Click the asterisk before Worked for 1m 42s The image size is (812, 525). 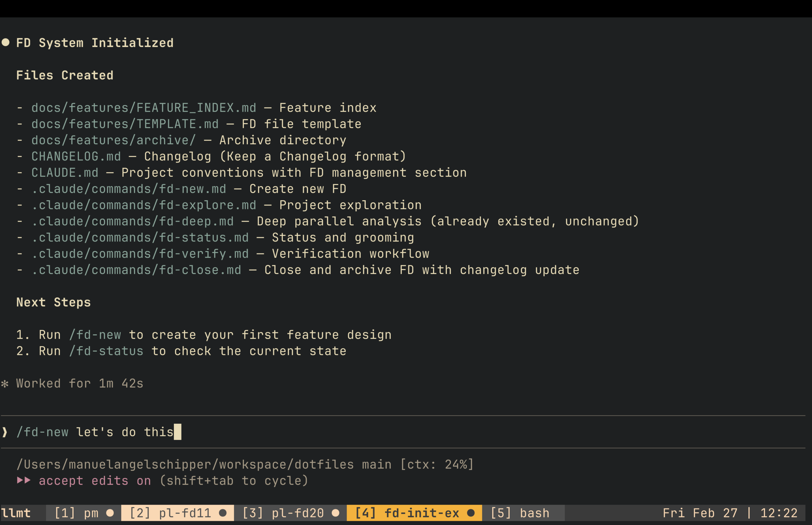(x=5, y=384)
